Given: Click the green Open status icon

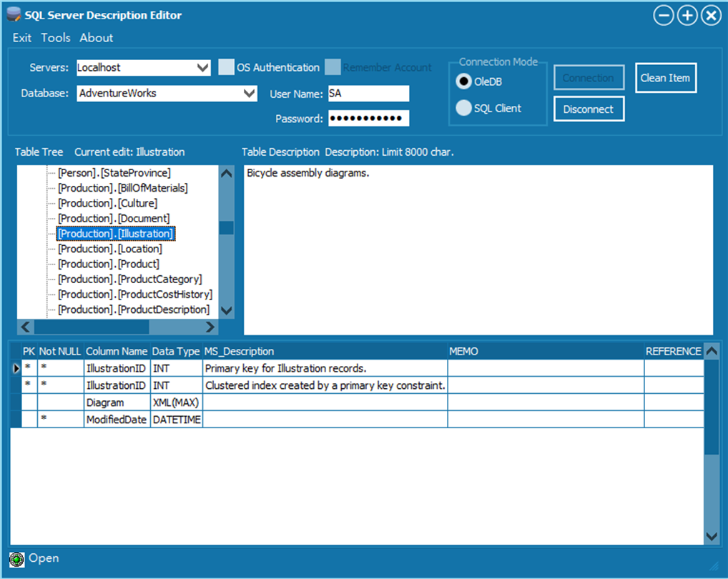Looking at the screenshot, I should pos(16,560).
